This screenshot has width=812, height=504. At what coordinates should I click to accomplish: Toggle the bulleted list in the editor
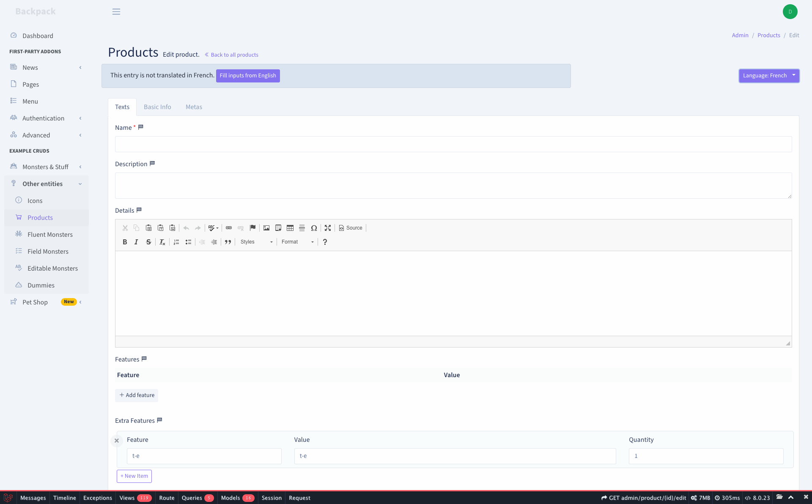[188, 242]
